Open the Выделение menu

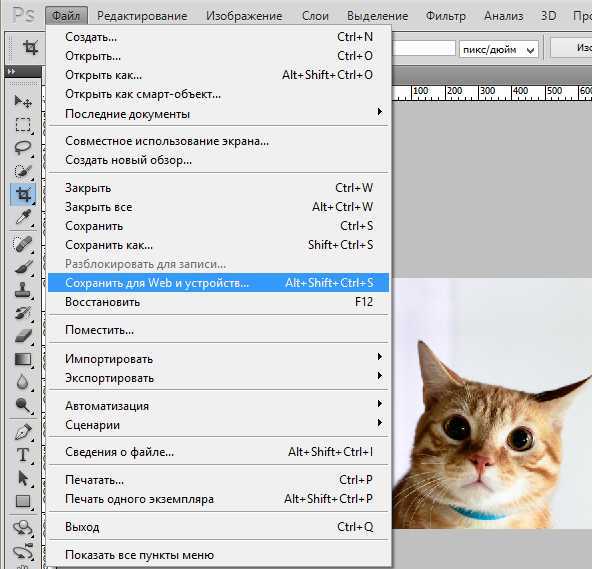(377, 16)
